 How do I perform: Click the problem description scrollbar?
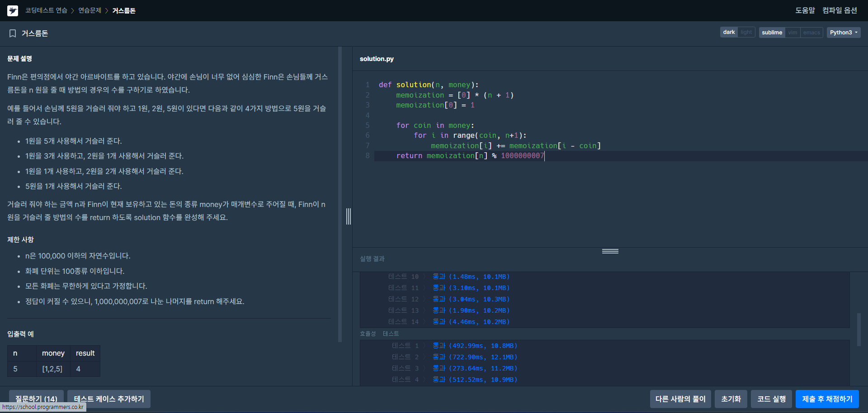340,194
